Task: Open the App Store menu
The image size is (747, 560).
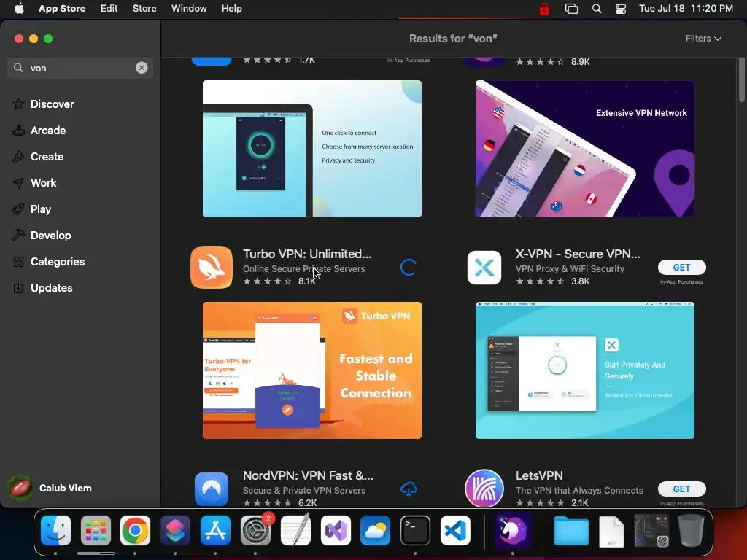Action: pos(62,9)
